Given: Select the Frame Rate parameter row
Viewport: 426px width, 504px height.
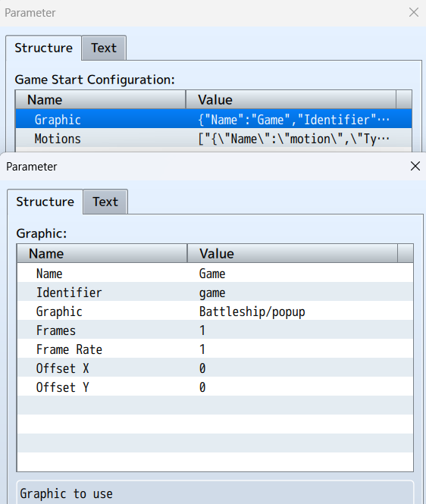Looking at the screenshot, I should 215,349.
